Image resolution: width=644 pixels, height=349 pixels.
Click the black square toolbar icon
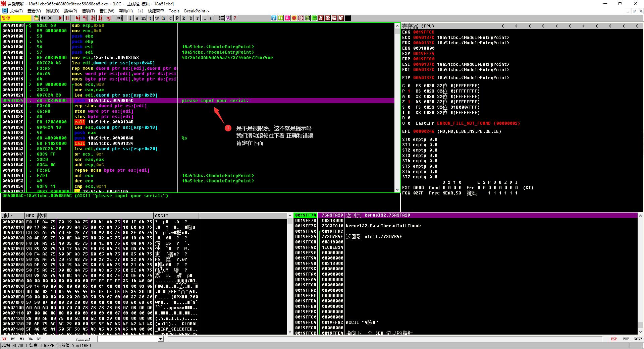pos(348,18)
